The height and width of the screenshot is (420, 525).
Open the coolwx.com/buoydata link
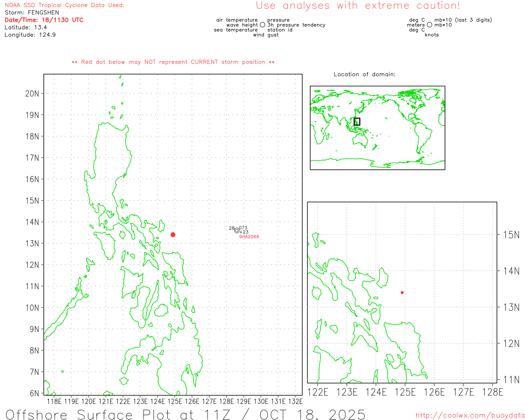470,415
